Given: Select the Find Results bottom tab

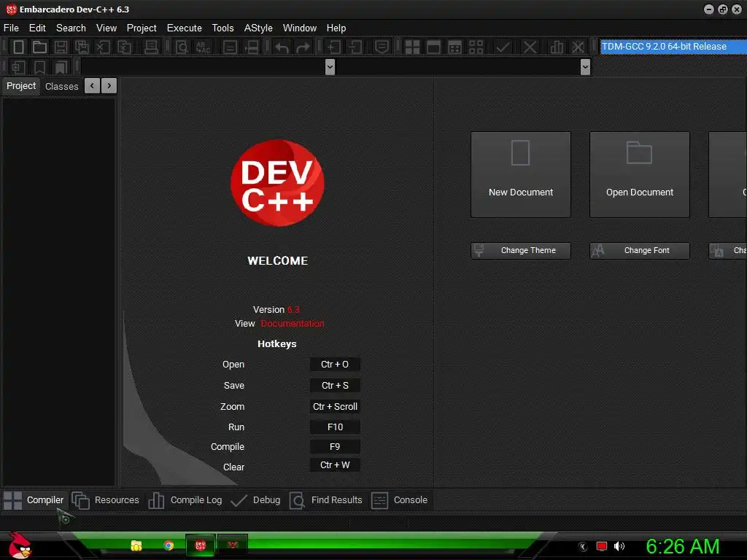Looking at the screenshot, I should (326, 500).
